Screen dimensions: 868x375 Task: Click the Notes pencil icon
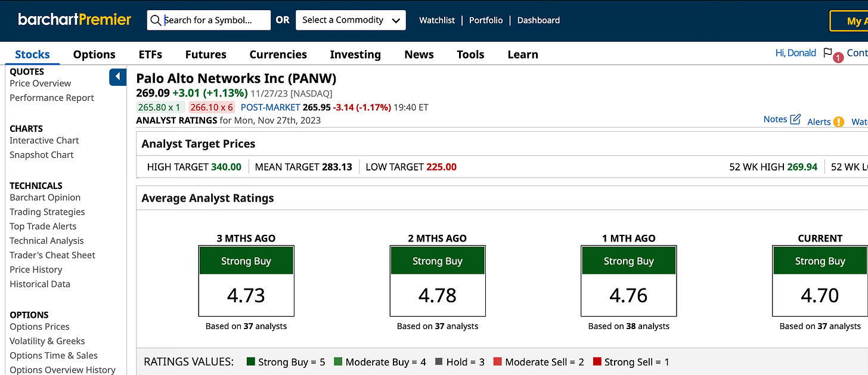(795, 119)
